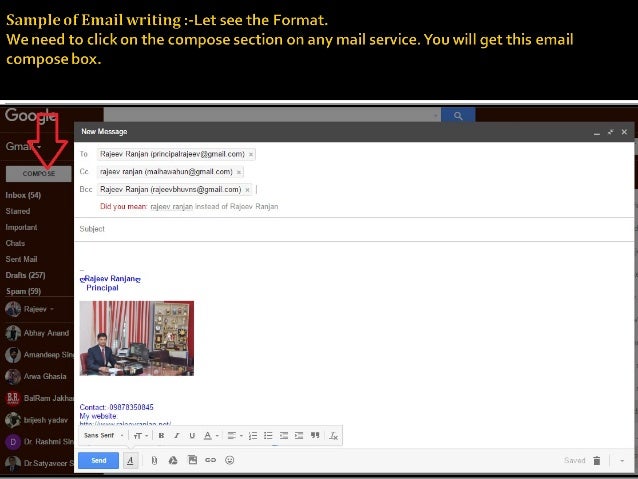Open the Sans Serif font dropdown
Screen dimensions: 638x479
pyautogui.click(x=103, y=435)
